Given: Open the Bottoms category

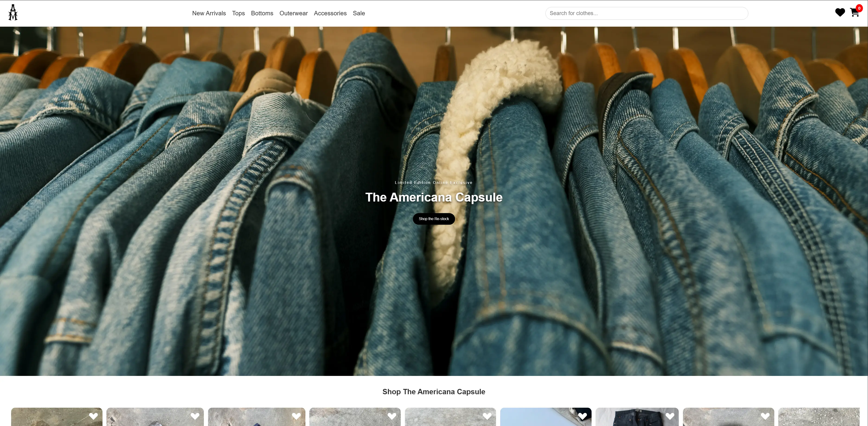Looking at the screenshot, I should [262, 13].
